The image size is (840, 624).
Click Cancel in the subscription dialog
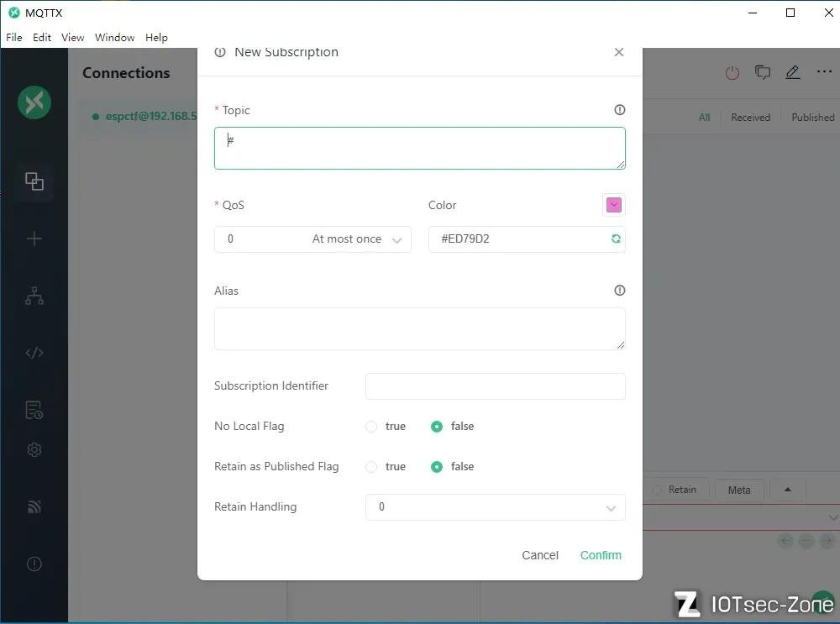pyautogui.click(x=540, y=555)
